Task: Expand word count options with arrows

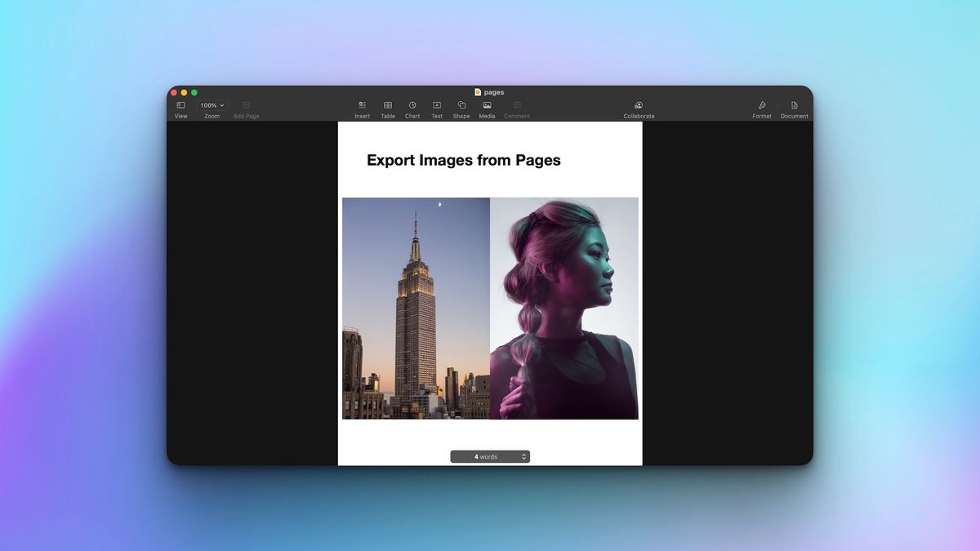Action: [524, 457]
